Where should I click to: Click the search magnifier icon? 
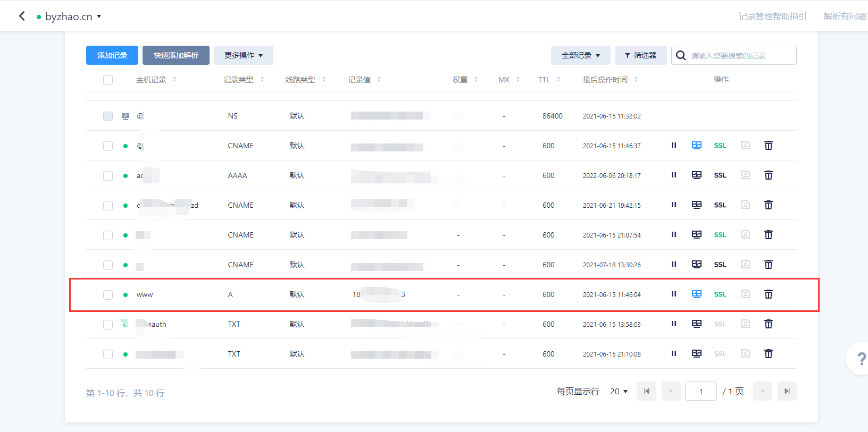point(681,55)
